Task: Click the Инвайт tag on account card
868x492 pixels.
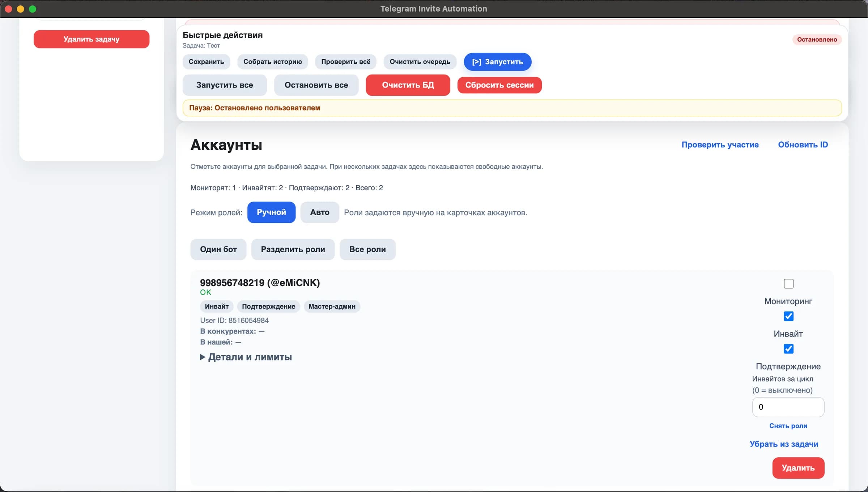Action: tap(217, 306)
